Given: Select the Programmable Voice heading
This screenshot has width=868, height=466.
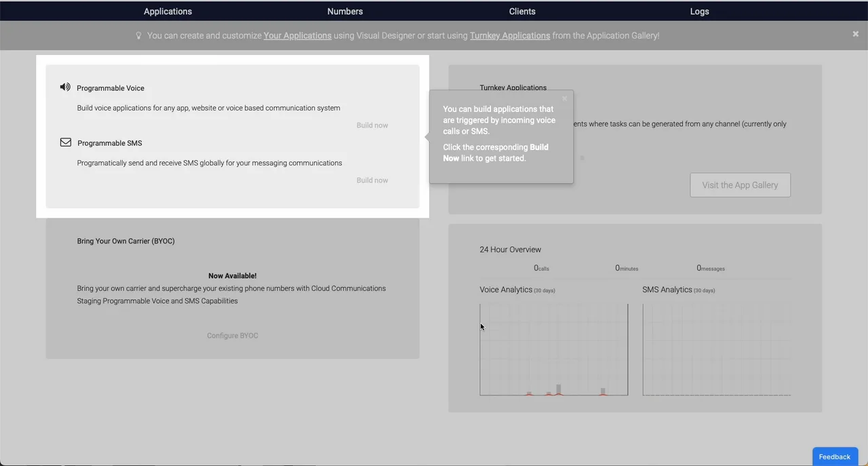Looking at the screenshot, I should pos(111,88).
